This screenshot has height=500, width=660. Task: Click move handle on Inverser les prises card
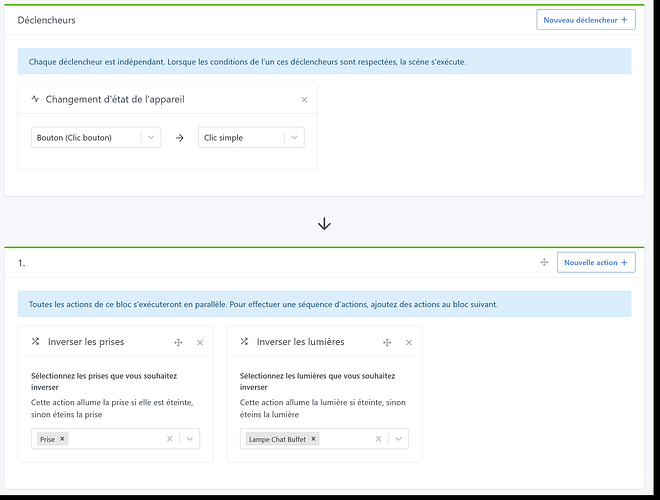tap(178, 342)
